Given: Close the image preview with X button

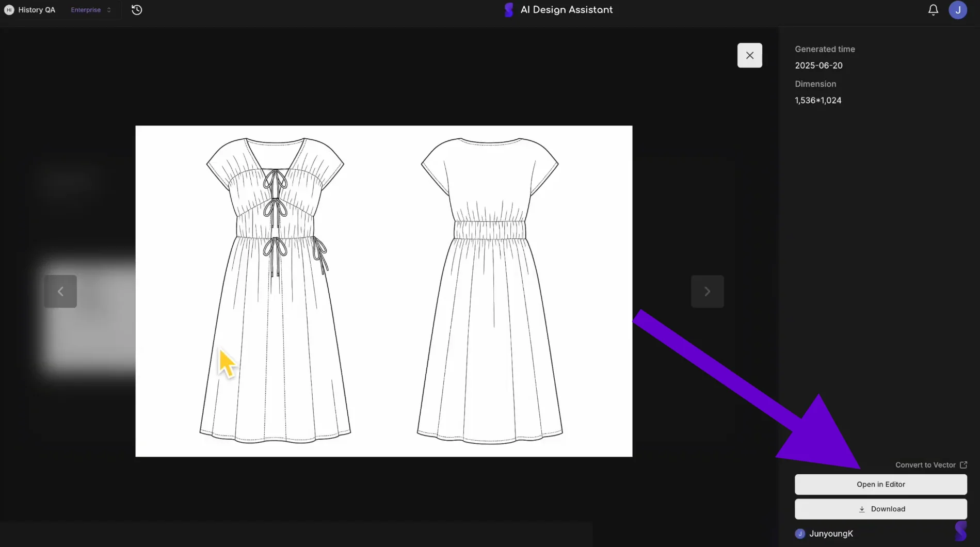Looking at the screenshot, I should (x=750, y=55).
